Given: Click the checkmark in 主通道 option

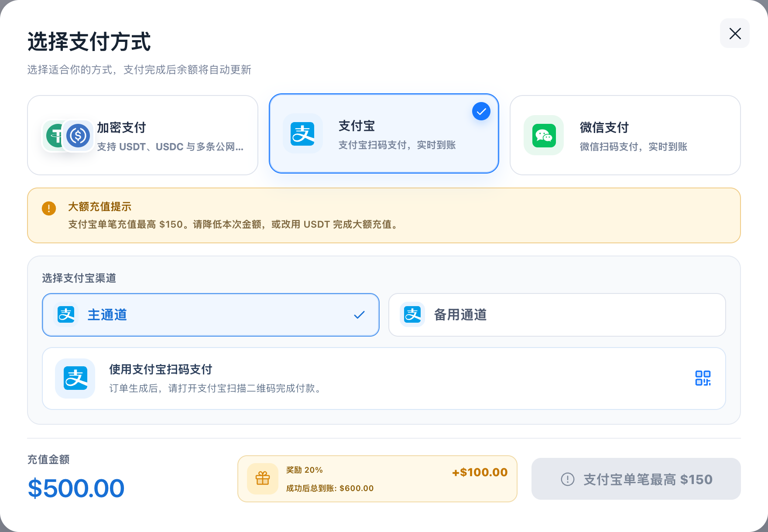Looking at the screenshot, I should pos(359,315).
